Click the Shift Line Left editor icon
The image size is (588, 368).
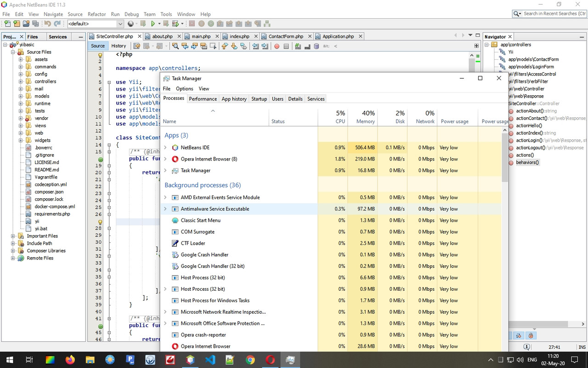tap(255, 46)
